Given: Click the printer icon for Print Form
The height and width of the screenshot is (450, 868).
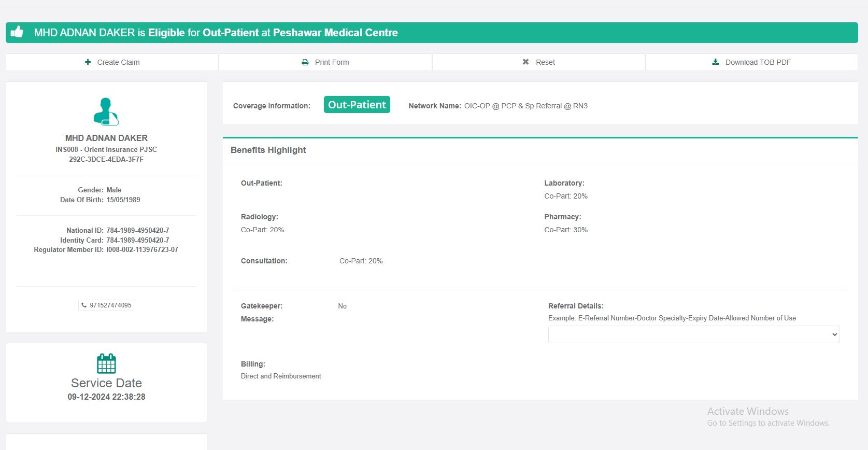Looking at the screenshot, I should pyautogui.click(x=305, y=62).
